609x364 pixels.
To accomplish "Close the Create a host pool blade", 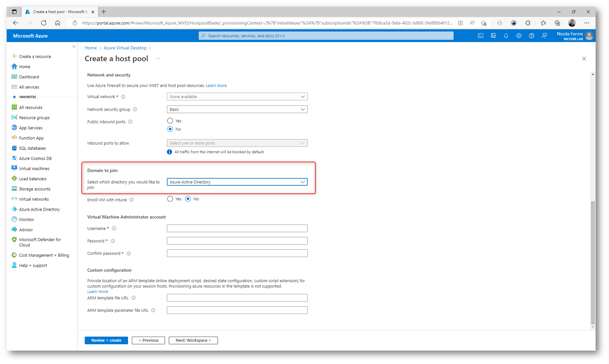I will click(584, 59).
